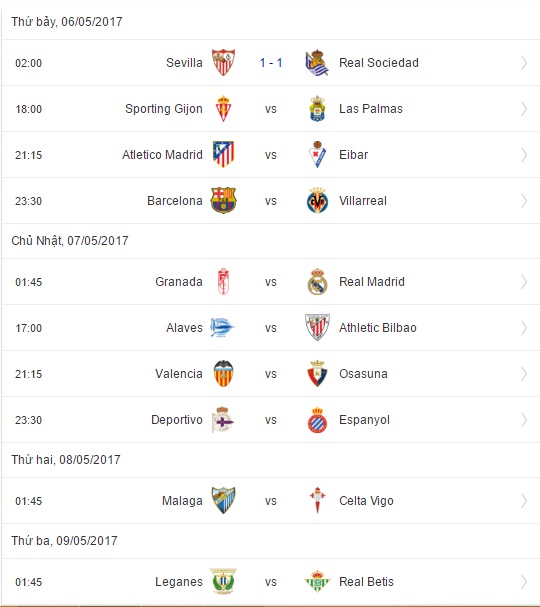Select the Celta Vigo cross crest

[x=317, y=501]
